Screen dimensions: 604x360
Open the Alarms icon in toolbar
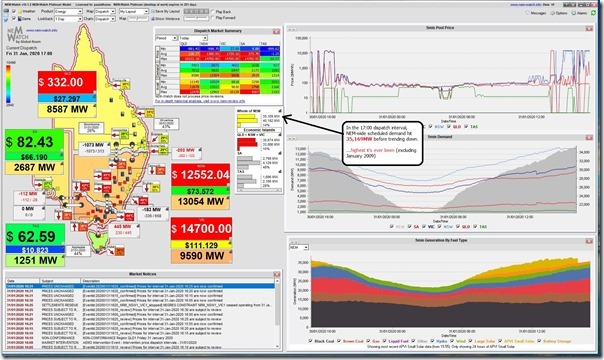tap(573, 13)
